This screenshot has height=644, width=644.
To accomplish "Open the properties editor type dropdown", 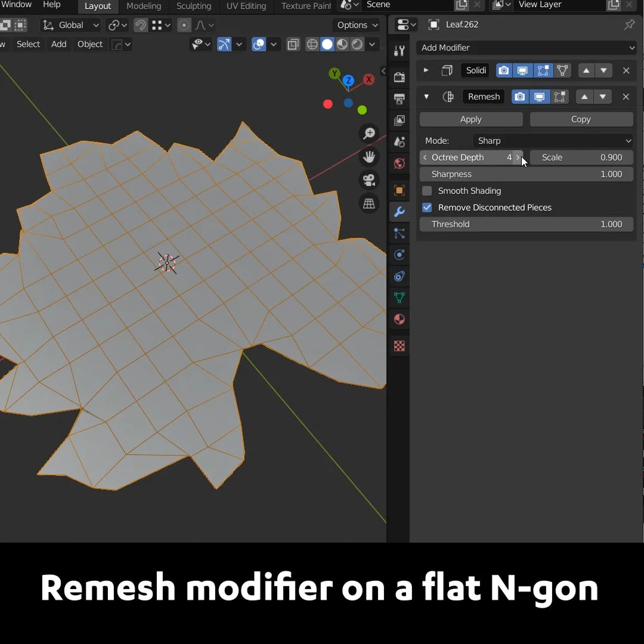I will (406, 24).
